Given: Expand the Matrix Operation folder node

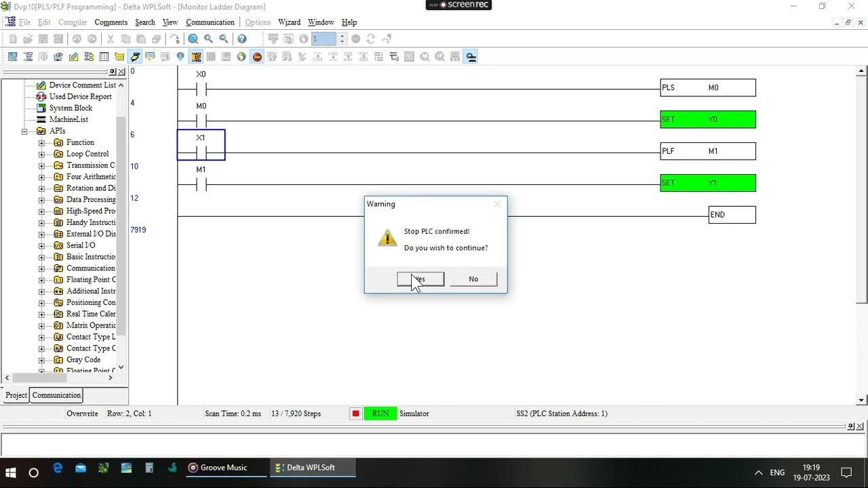Looking at the screenshot, I should (41, 325).
